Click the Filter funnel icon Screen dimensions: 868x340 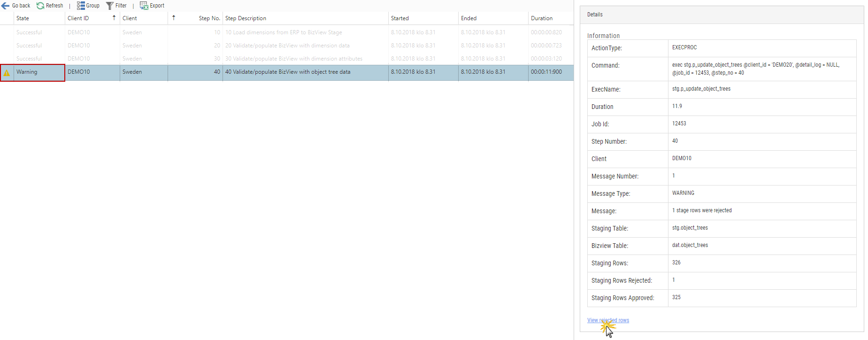coord(109,6)
